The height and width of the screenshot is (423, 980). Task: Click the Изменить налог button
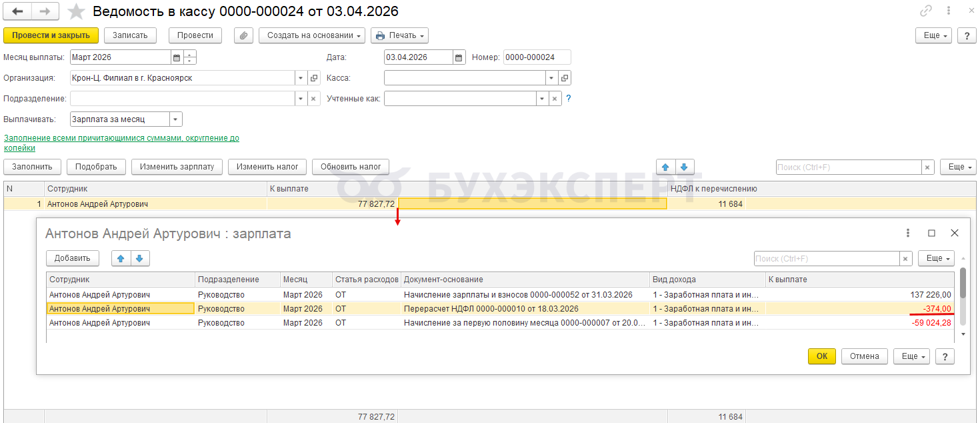click(267, 167)
